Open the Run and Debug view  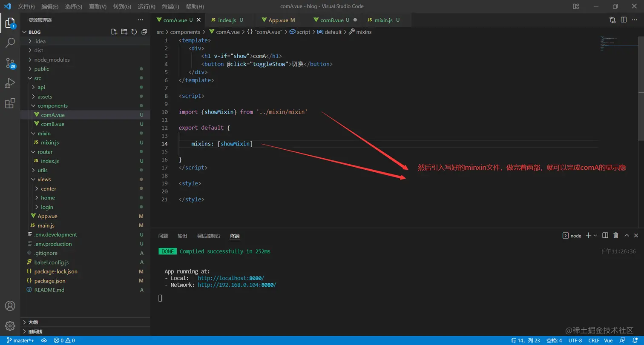click(x=10, y=83)
